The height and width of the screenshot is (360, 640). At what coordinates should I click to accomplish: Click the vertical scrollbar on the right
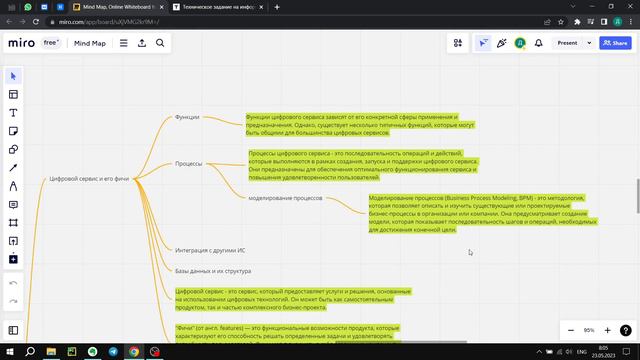[638, 196]
